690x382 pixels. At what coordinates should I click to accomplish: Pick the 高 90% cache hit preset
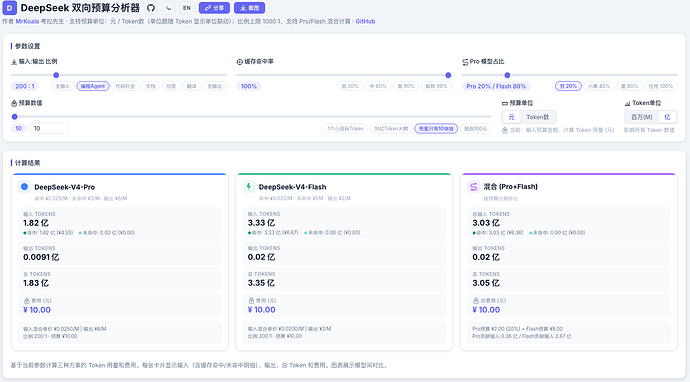coord(406,86)
